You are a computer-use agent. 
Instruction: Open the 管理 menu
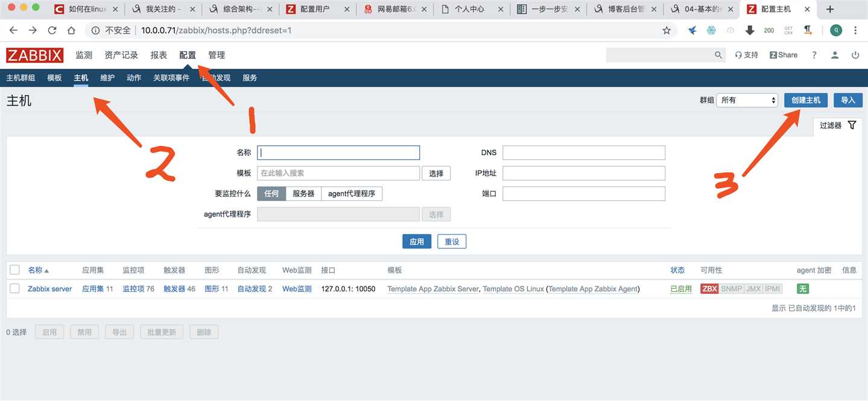(x=217, y=55)
